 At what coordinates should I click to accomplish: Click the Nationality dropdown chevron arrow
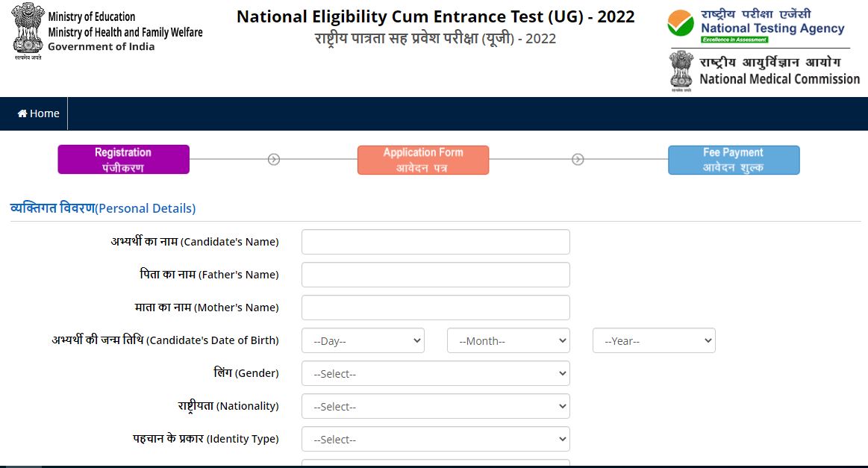pos(562,406)
